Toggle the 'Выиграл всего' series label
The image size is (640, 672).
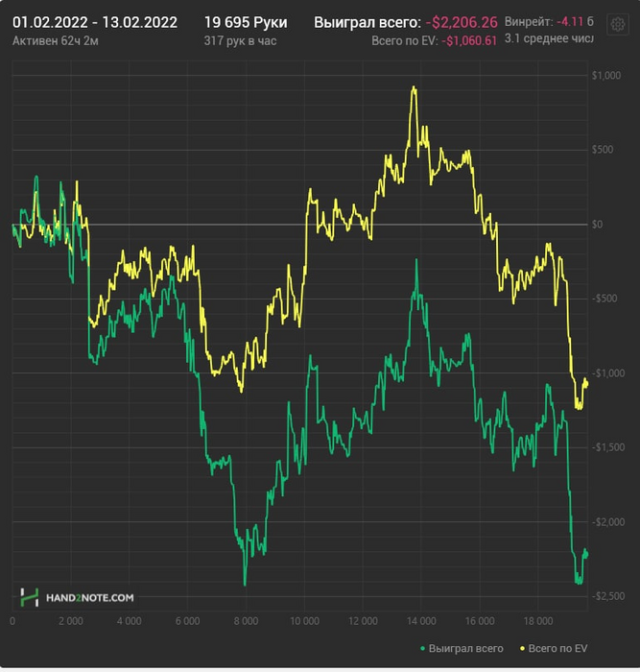465,649
